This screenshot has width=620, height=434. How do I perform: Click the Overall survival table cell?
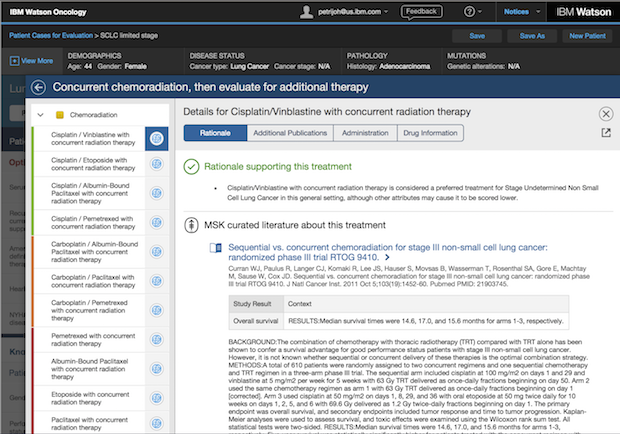pyautogui.click(x=256, y=321)
